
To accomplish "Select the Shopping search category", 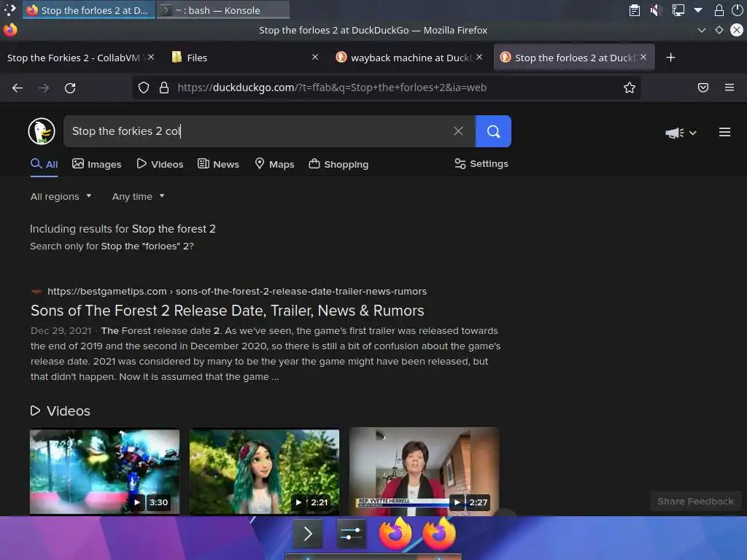I will [x=338, y=164].
